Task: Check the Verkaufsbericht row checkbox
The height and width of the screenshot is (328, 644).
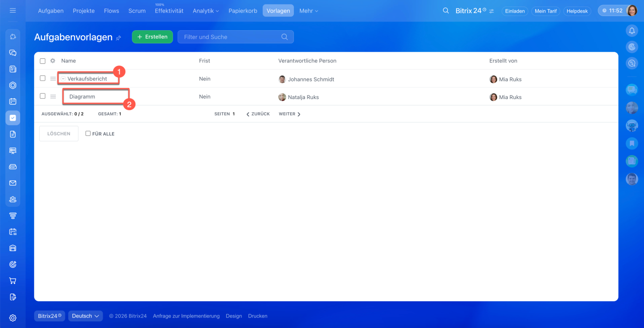Action: 43,78
